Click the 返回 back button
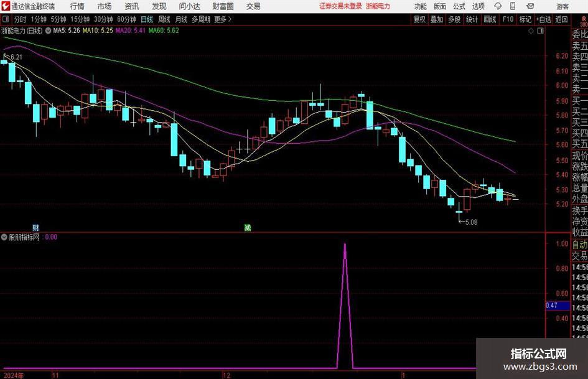Image resolution: width=588 pixels, height=379 pixels. (x=561, y=19)
